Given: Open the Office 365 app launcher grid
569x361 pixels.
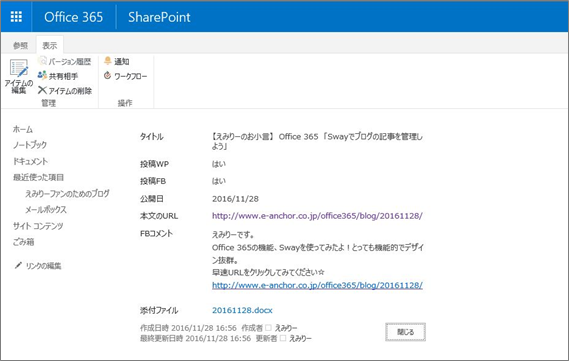Looking at the screenshot, I should pos(16,17).
